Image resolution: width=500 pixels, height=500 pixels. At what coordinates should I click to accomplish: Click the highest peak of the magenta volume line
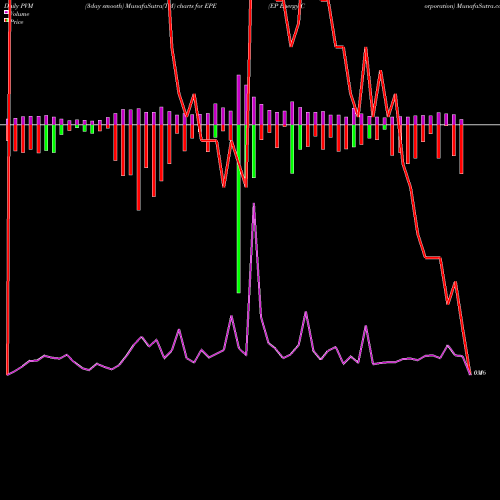(254, 204)
